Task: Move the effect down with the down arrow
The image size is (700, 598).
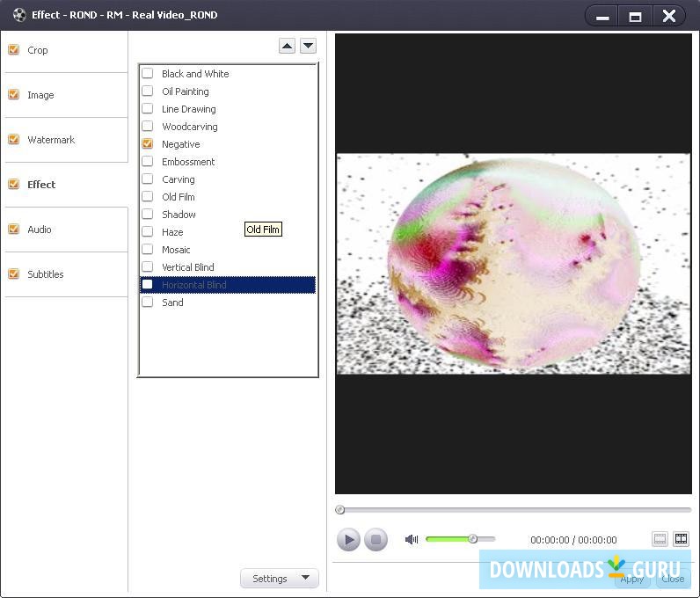Action: [308, 46]
